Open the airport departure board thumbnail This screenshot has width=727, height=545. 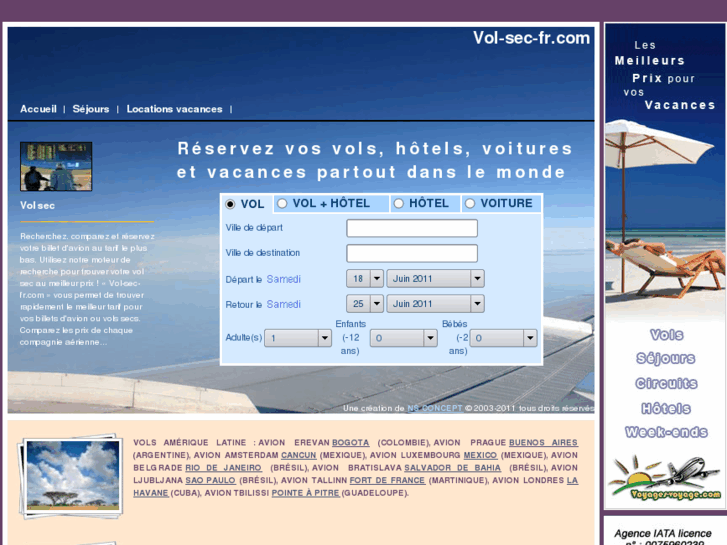point(56,167)
